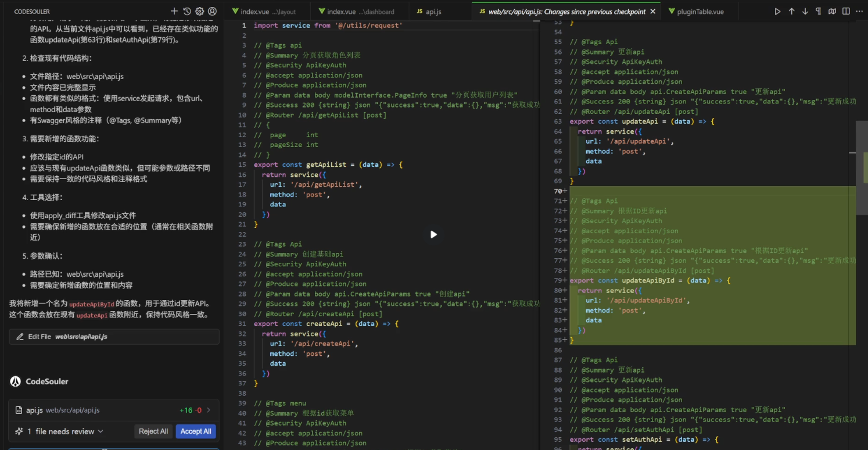
Task: Go to previous change with up arrow
Action: click(791, 12)
